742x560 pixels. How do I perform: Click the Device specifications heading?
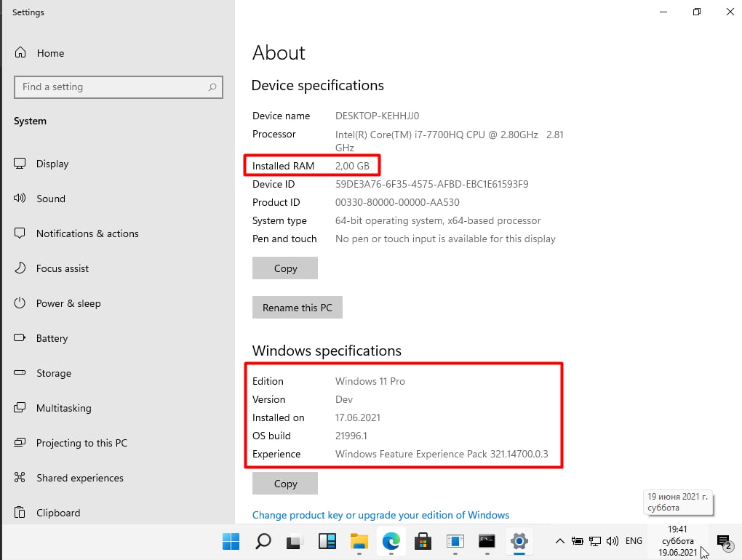coord(317,85)
